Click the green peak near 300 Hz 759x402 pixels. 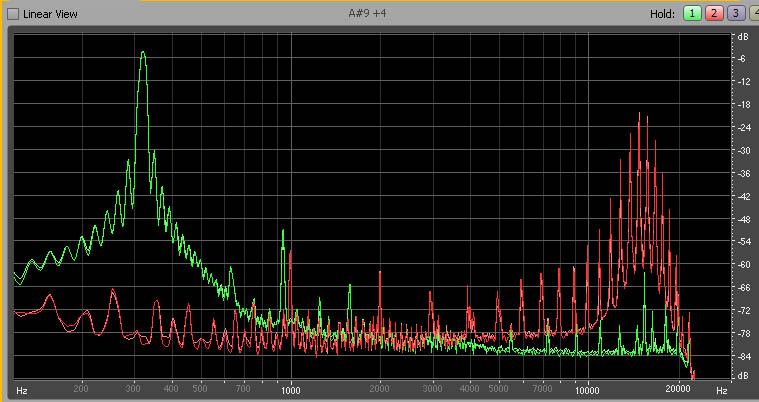[x=143, y=55]
